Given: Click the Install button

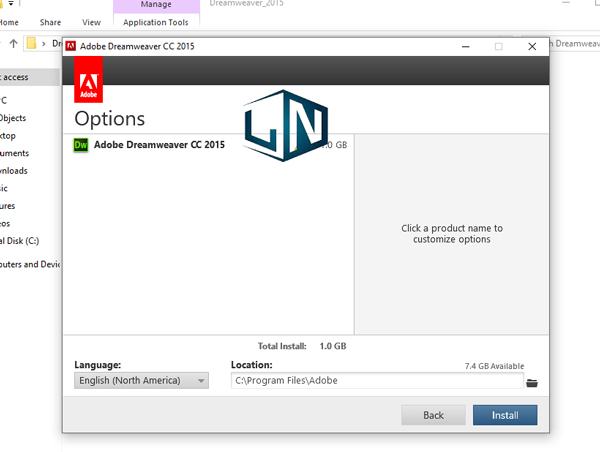Looking at the screenshot, I should tap(505, 415).
